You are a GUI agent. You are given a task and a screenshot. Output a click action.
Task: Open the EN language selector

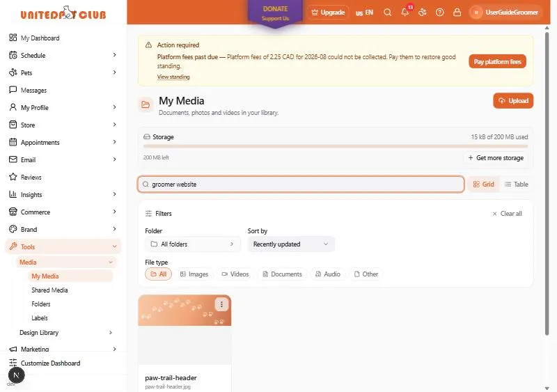click(364, 13)
